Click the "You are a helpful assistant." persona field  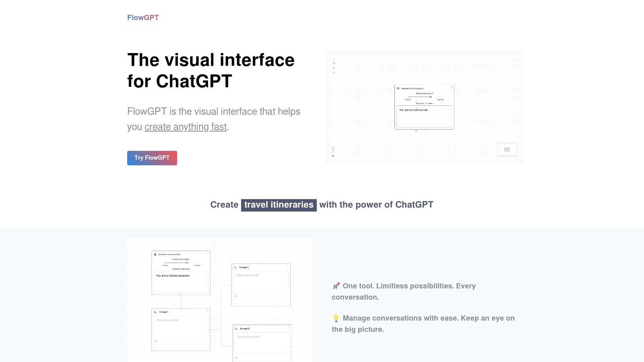pos(181,282)
